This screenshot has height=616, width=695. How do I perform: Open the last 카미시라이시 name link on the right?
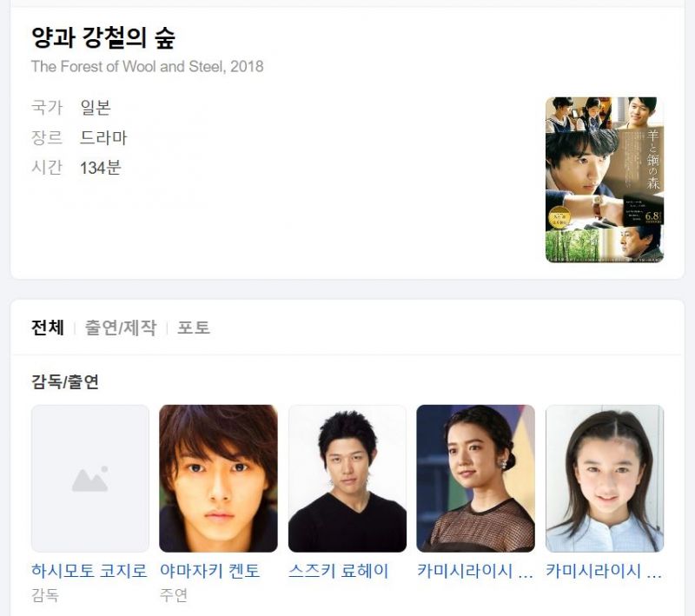point(604,570)
